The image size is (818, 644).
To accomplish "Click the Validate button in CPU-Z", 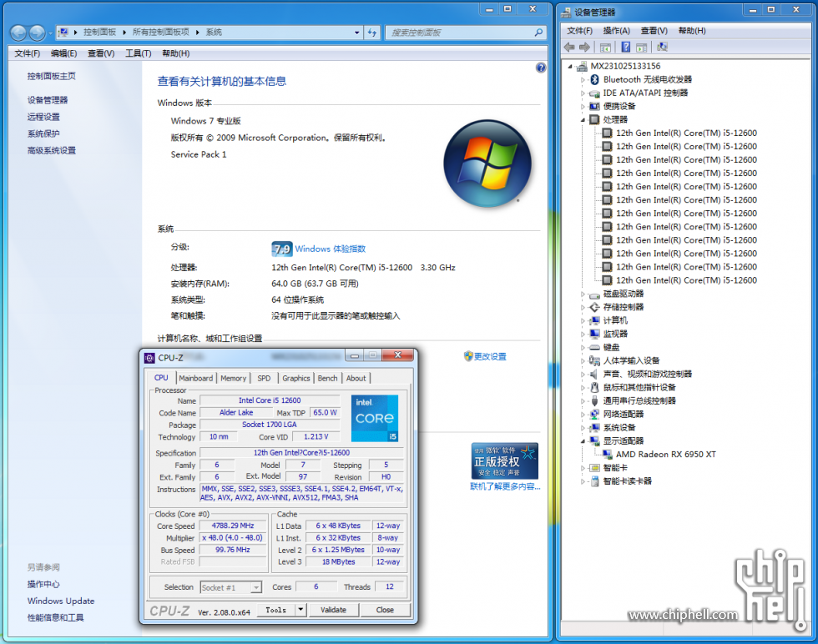I will pos(333,610).
